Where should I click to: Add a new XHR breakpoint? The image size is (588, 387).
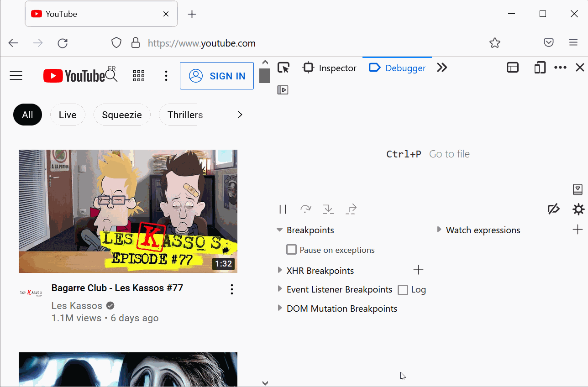[418, 270]
